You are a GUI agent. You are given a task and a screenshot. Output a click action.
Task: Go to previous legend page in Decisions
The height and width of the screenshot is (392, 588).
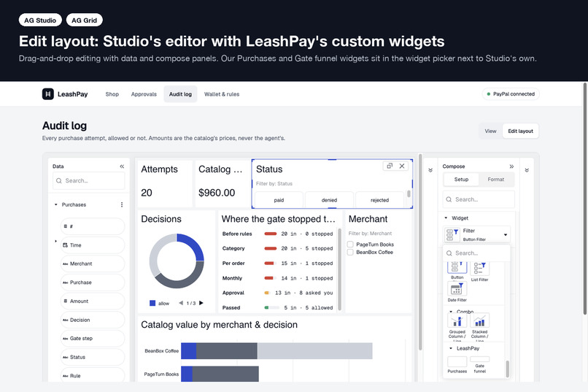181,303
